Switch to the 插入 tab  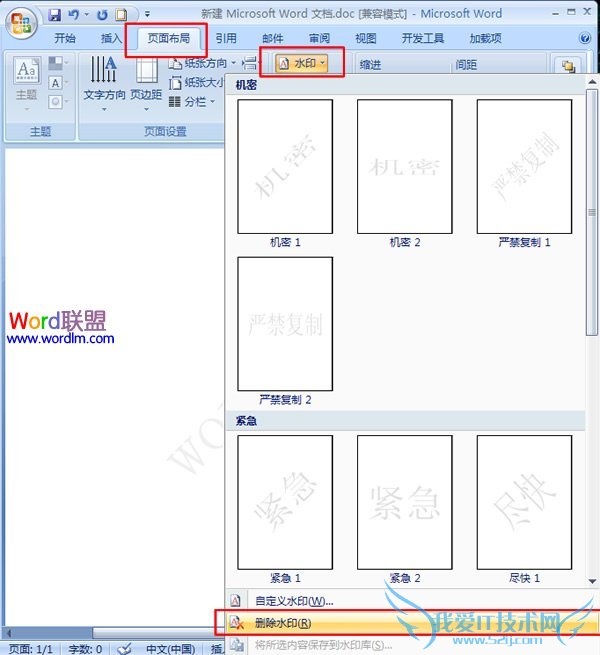click(111, 38)
